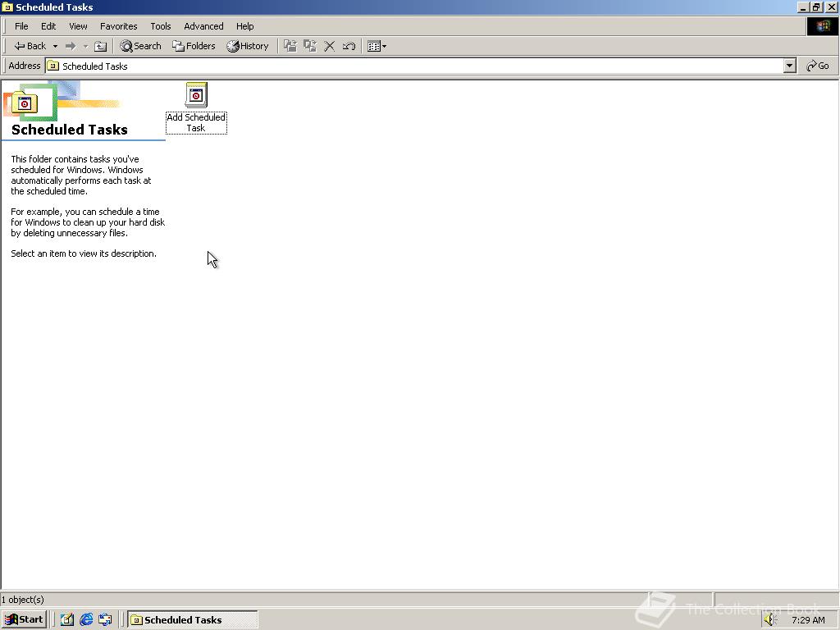Open the Forward history dropdown arrow
Viewport: 840px width, 630px height.
85,46
